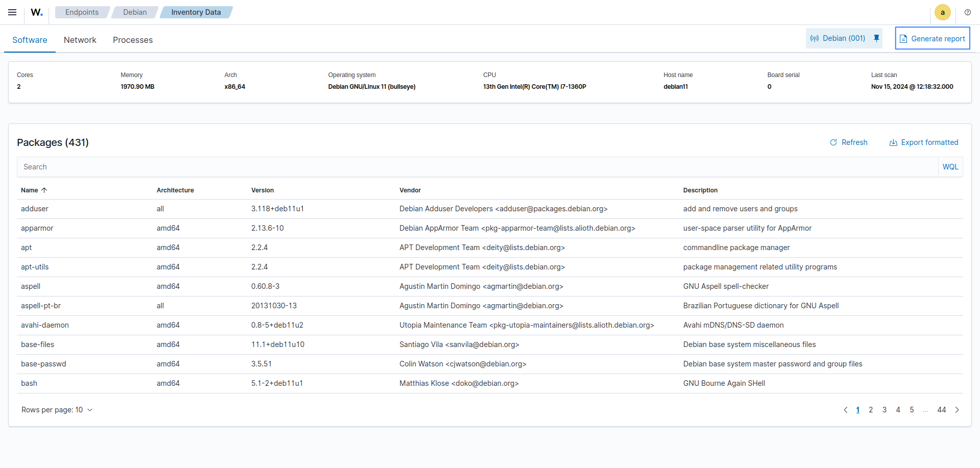Go to last page 44

[x=942, y=410]
